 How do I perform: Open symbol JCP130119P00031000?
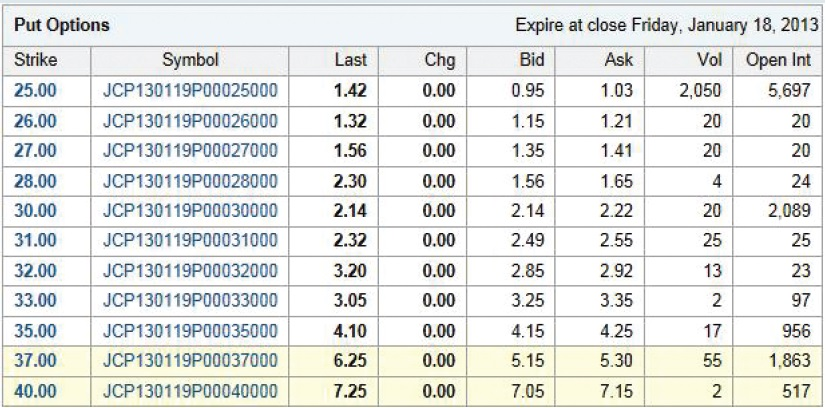pyautogui.click(x=190, y=241)
